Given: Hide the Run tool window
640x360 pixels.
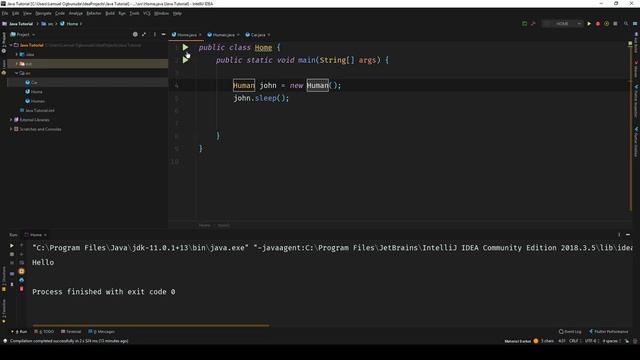Looking at the screenshot, I should coord(628,235).
